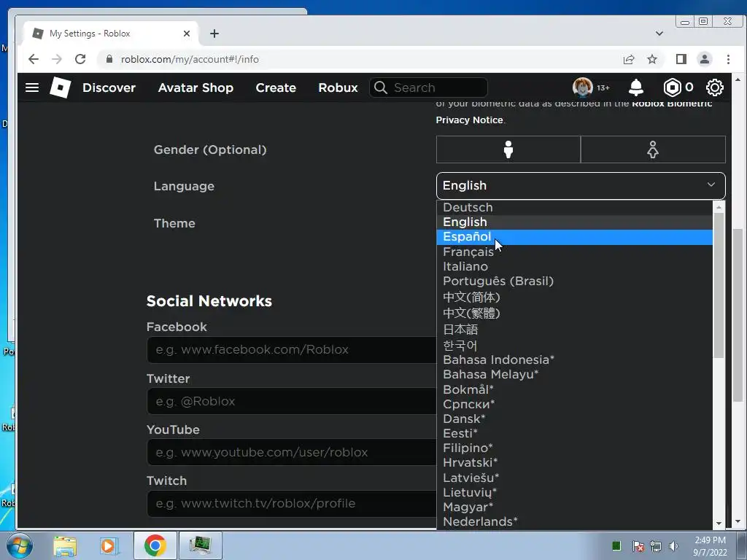The height and width of the screenshot is (560, 747).
Task: Open the Chrome three-dot menu
Action: coord(728,59)
